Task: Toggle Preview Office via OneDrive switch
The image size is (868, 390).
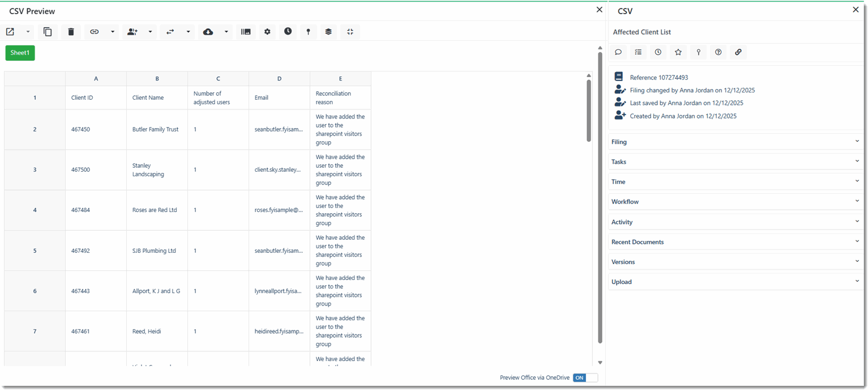Action: [585, 378]
